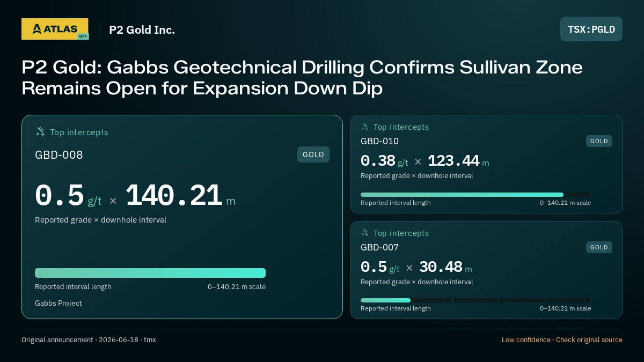Click Reported grade × downhole interval under GBD-010
The image size is (644, 362).
click(x=417, y=176)
